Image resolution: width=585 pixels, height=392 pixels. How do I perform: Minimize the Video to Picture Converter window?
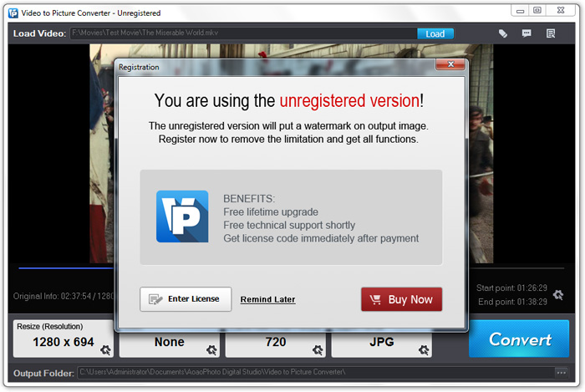pyautogui.click(x=520, y=11)
